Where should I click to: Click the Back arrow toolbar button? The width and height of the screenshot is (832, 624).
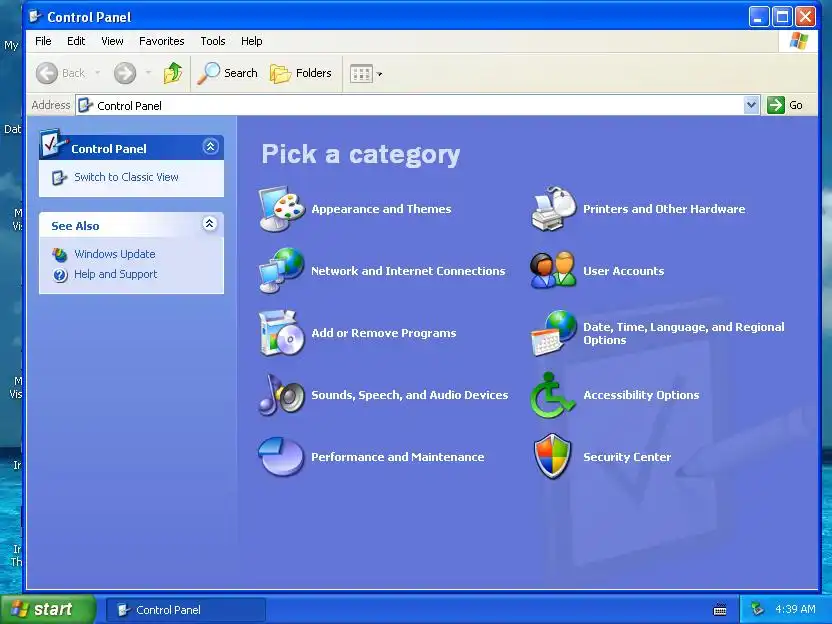tap(60, 73)
